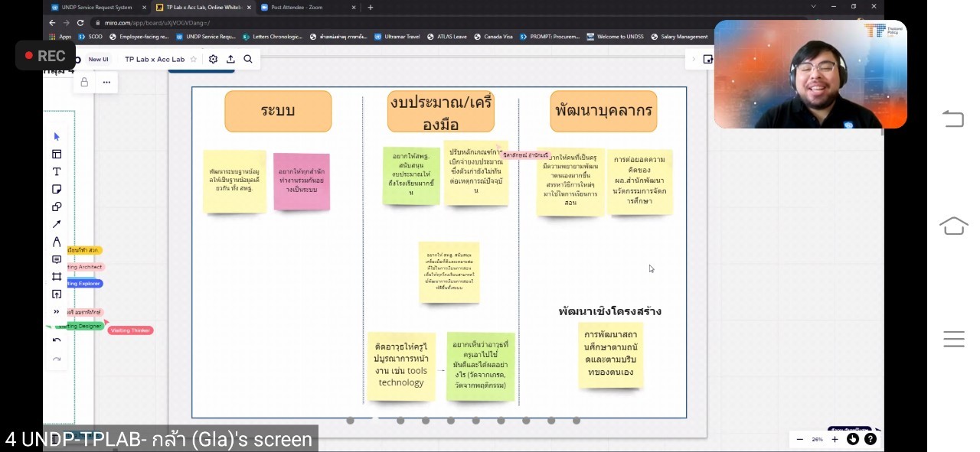Click the พัฒนาเชิงโครงสร้าง heading text

tap(610, 311)
